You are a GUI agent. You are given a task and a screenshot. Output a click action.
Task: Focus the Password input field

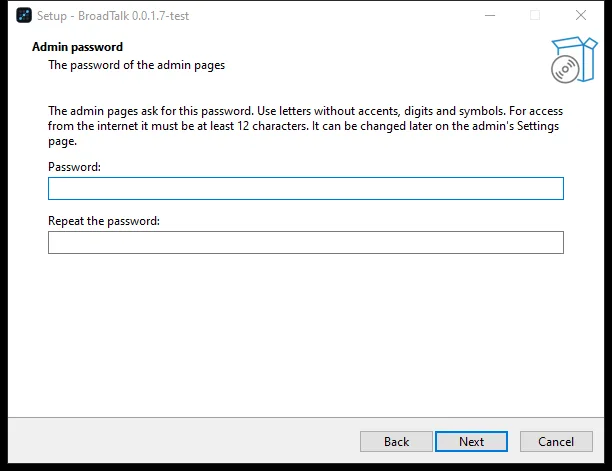coord(306,188)
